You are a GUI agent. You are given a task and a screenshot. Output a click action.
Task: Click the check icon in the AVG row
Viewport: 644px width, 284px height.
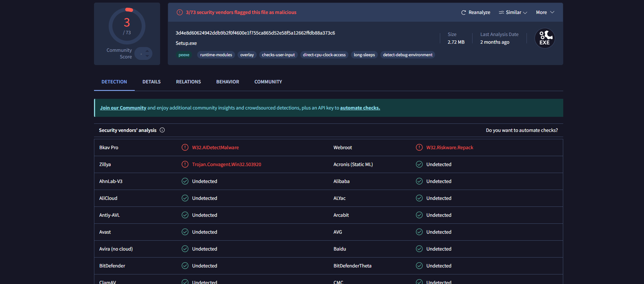419,232
